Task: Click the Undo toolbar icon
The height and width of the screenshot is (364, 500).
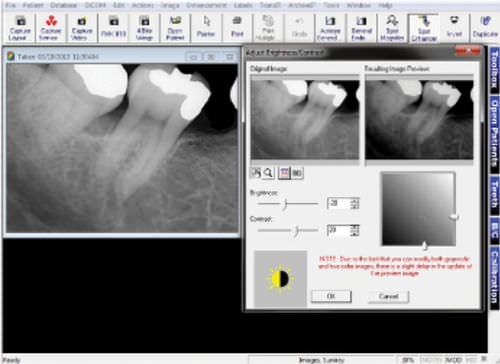Action: (299, 28)
